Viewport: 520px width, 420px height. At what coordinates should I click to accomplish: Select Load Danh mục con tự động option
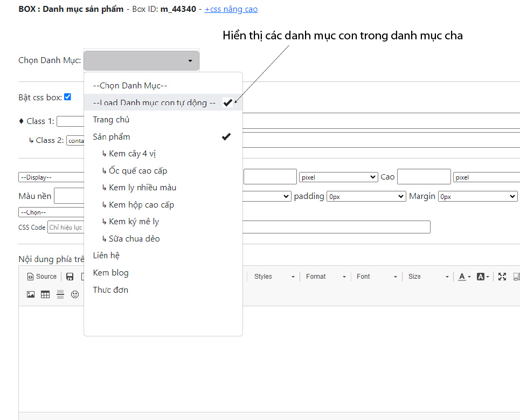click(x=163, y=102)
